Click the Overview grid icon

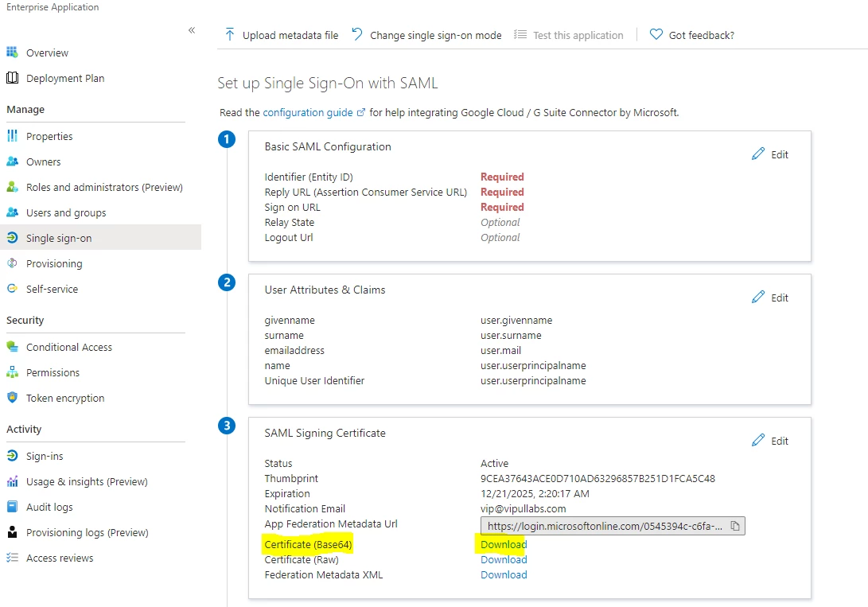[12, 53]
